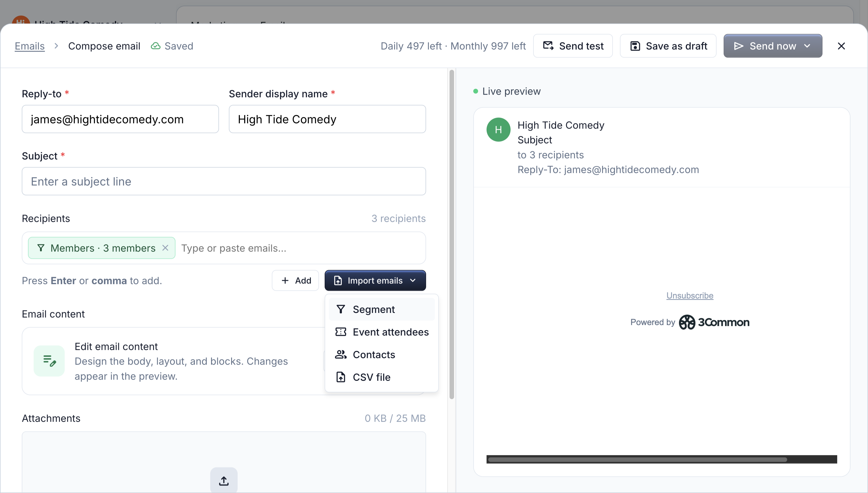Open the Emails breadcrumb link
Viewport: 868px width, 493px height.
pos(29,46)
